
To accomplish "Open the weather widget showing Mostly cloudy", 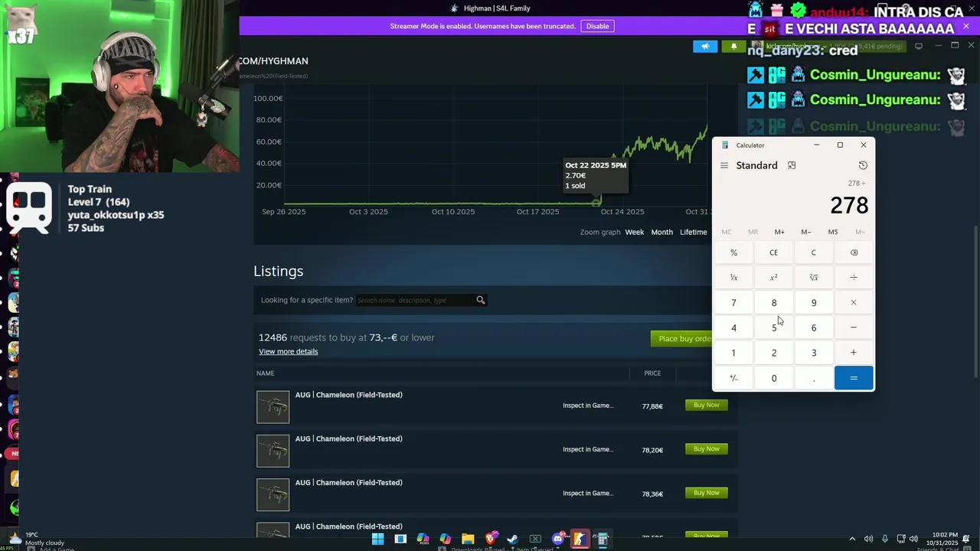I will click(36, 539).
